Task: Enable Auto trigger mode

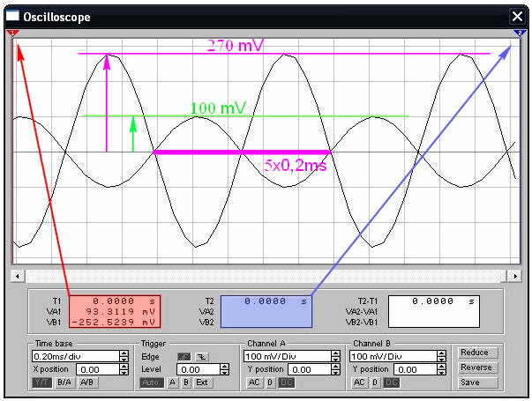Action: point(152,383)
